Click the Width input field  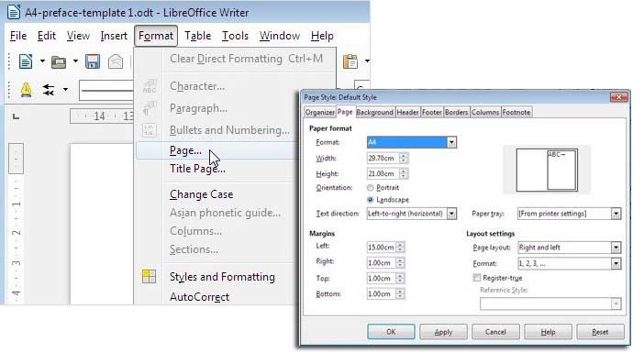click(x=383, y=158)
